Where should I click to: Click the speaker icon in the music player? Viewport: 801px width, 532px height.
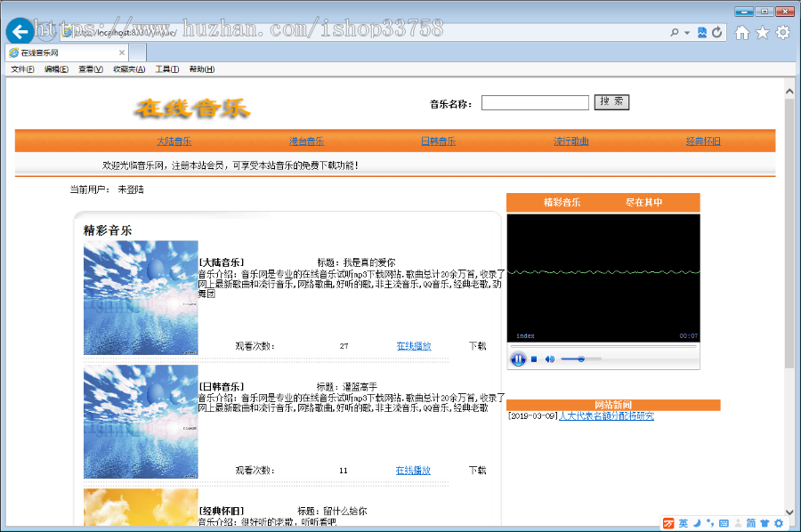tap(549, 359)
